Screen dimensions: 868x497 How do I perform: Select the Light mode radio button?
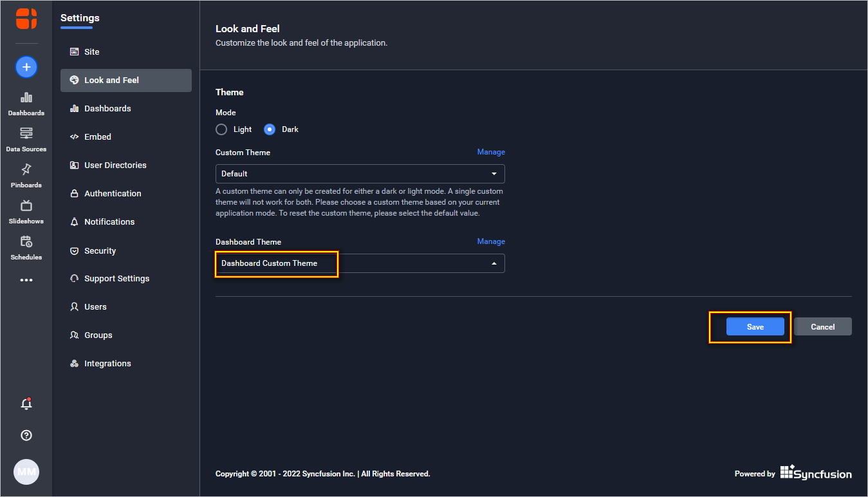(x=222, y=129)
